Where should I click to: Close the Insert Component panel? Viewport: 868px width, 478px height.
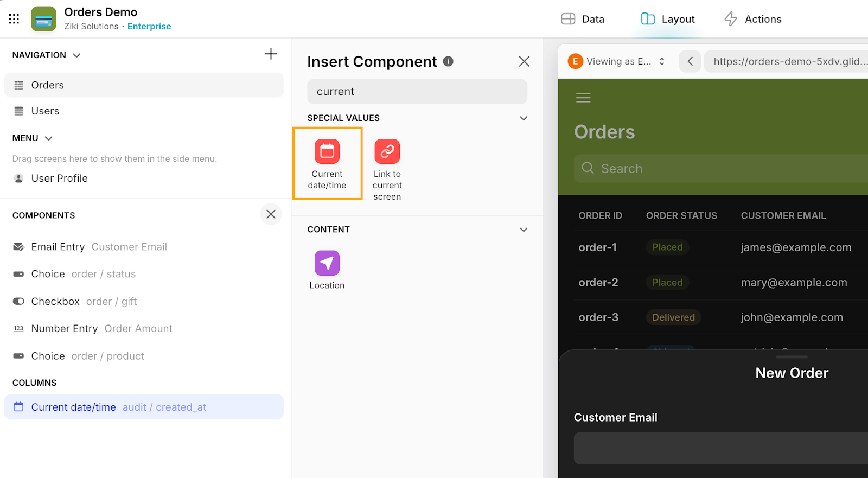coord(524,61)
